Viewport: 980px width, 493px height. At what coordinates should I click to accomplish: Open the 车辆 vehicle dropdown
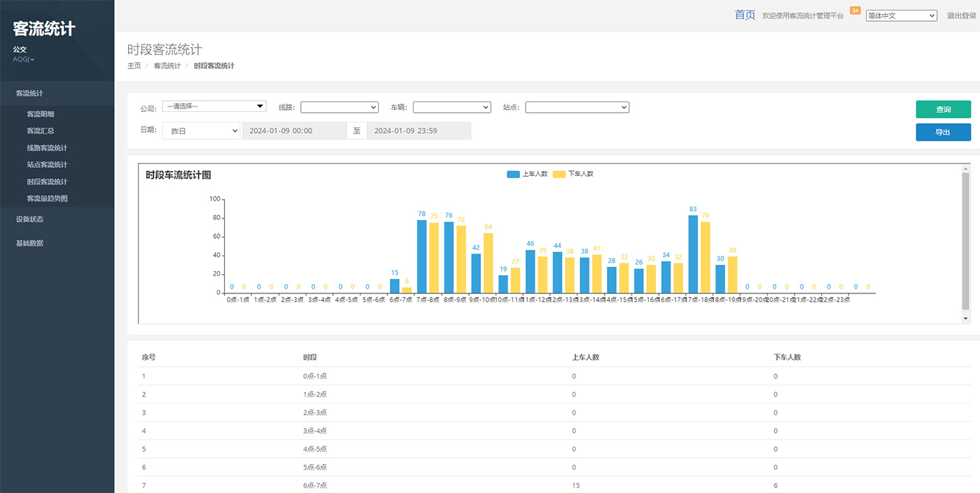click(x=451, y=107)
